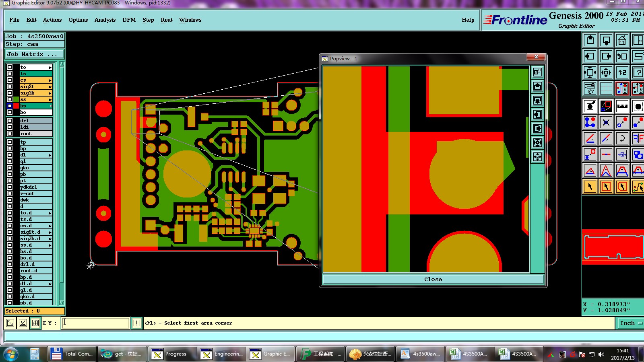The image size is (644, 362).
Task: Click the previous view icon
Action: pyautogui.click(x=622, y=56)
